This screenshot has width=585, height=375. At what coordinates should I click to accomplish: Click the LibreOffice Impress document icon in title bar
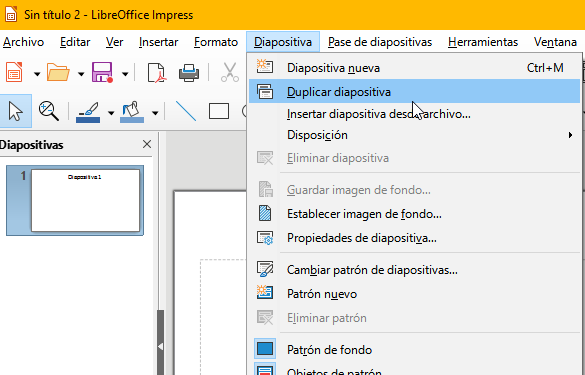11,15
